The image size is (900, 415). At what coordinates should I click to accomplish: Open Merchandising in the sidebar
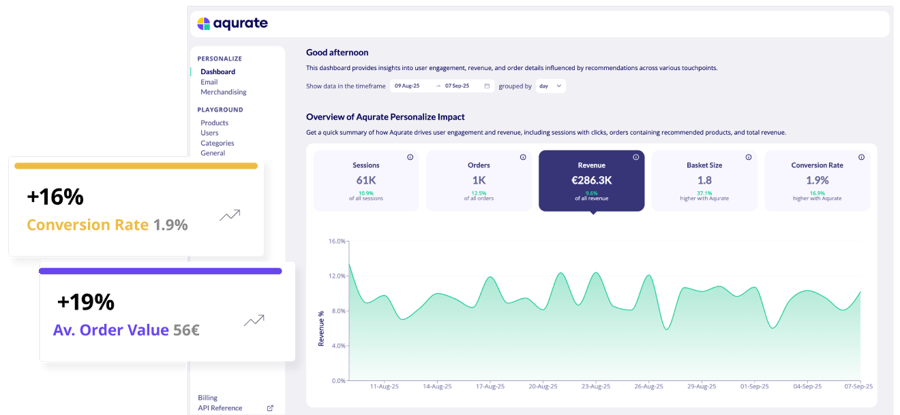(223, 92)
